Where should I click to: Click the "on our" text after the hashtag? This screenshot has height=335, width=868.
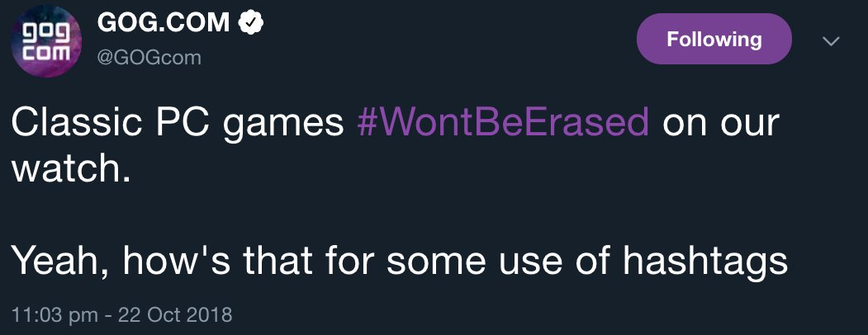tap(721, 123)
